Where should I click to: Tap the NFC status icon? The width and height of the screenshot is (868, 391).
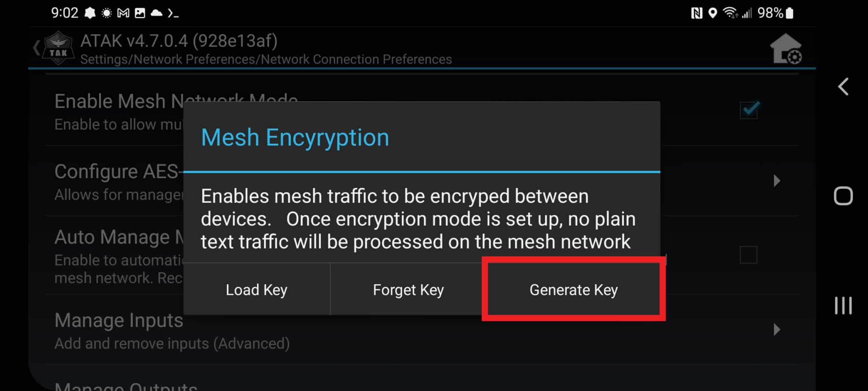coord(696,13)
